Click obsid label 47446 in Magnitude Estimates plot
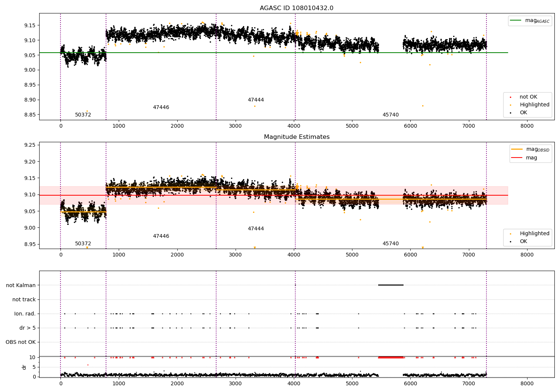Image resolution: width=560 pixels, height=392 pixels. tap(161, 236)
